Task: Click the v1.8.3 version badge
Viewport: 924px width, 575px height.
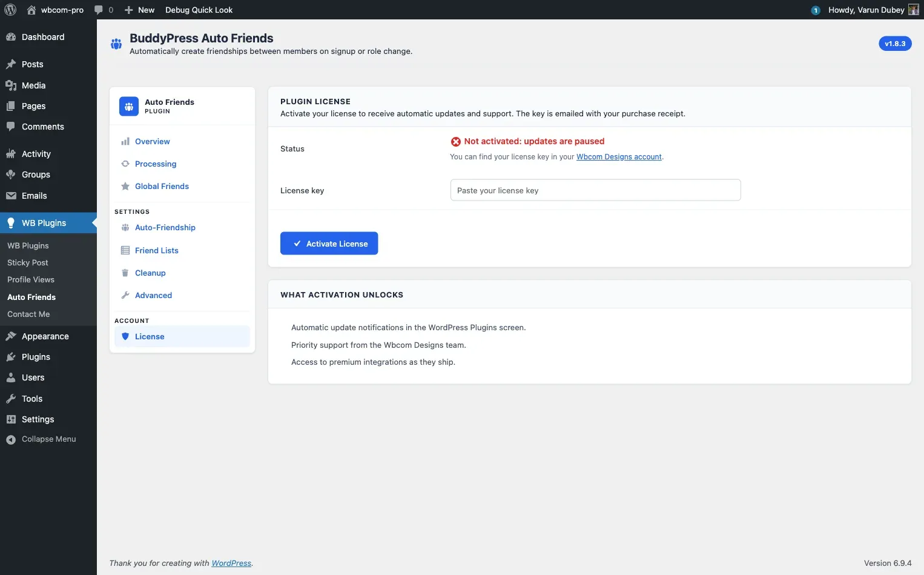Action: coord(895,44)
